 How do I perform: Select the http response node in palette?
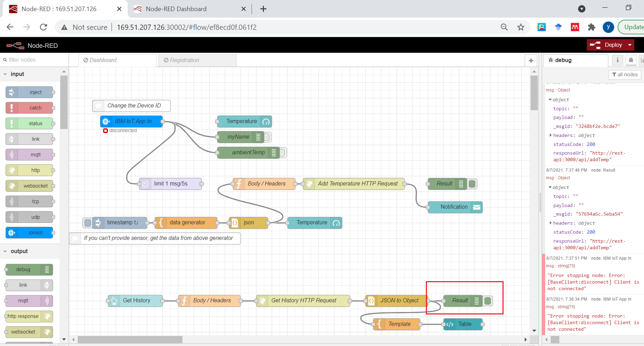29,316
